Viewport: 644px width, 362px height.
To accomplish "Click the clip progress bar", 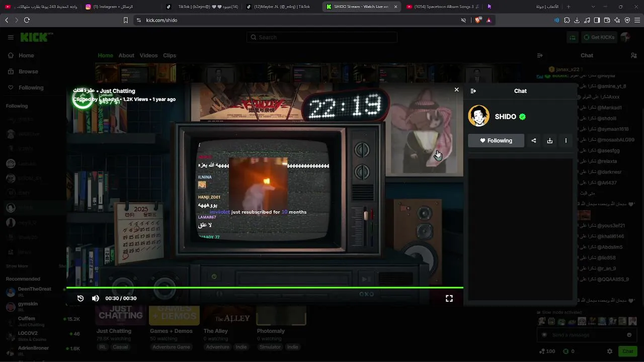I will [265, 288].
